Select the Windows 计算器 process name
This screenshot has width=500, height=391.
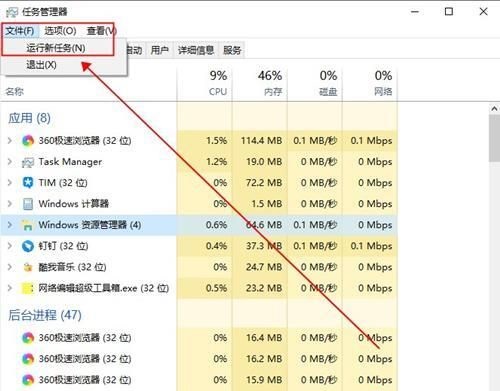click(74, 204)
